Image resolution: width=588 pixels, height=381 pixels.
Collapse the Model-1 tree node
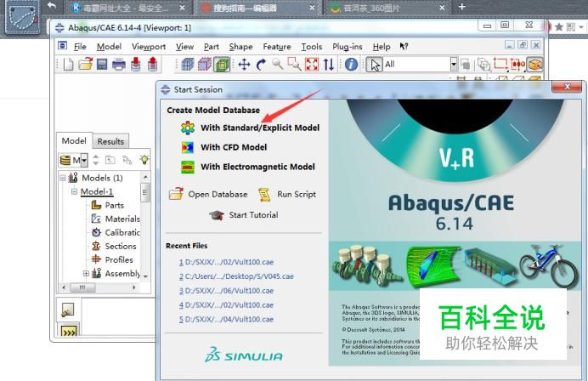tap(74, 192)
